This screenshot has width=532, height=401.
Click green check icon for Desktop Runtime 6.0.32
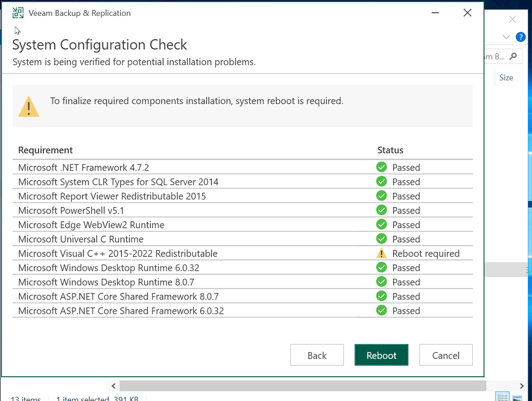[381, 267]
